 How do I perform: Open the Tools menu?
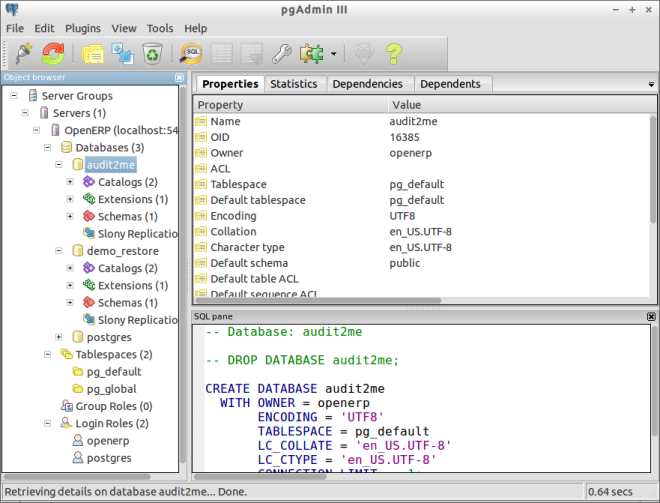click(x=159, y=29)
